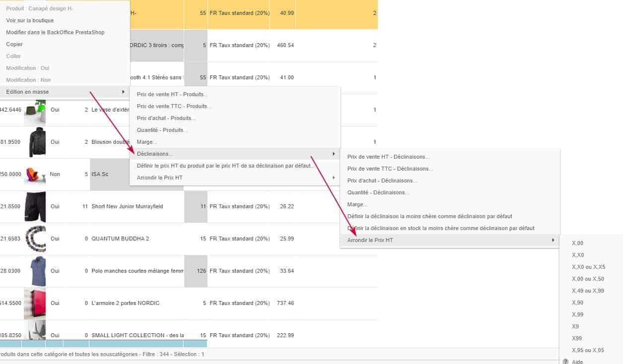Pick the X,00 ou X,50 rounding option
The image size is (623, 364).
click(x=588, y=279)
